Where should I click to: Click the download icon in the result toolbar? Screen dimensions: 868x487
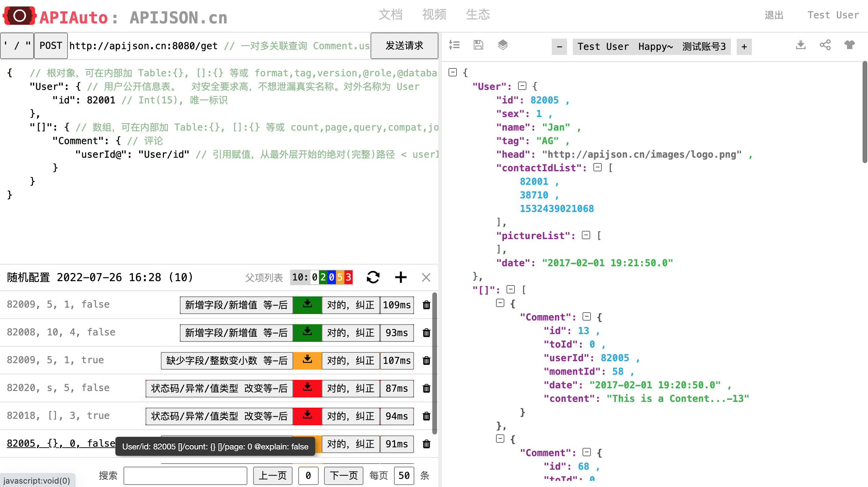click(x=800, y=45)
